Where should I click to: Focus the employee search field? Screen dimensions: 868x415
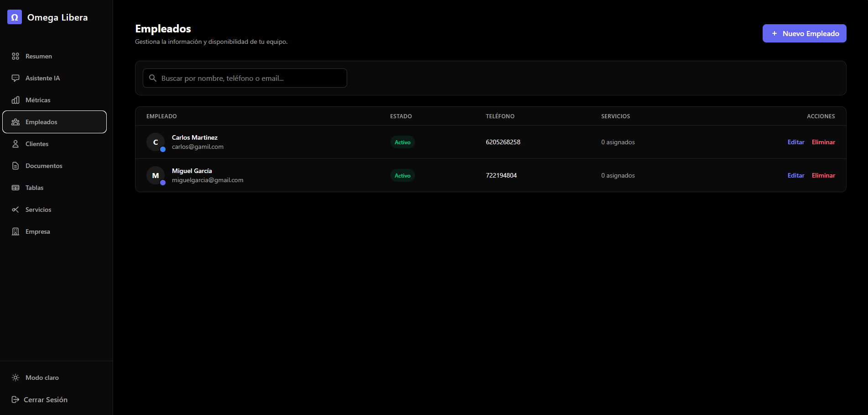click(x=245, y=78)
